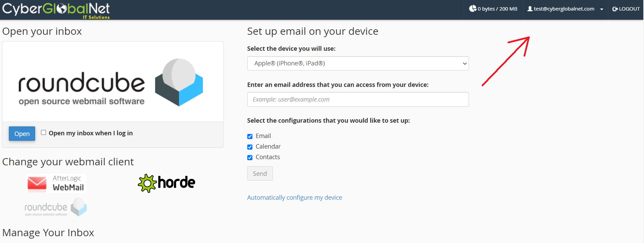
Task: Focus the email address input field
Action: point(358,100)
